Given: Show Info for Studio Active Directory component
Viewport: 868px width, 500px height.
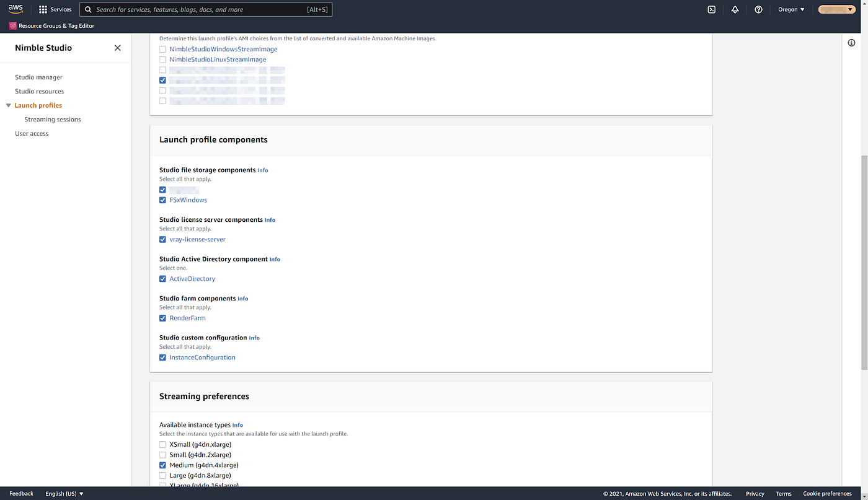Looking at the screenshot, I should pyautogui.click(x=275, y=260).
